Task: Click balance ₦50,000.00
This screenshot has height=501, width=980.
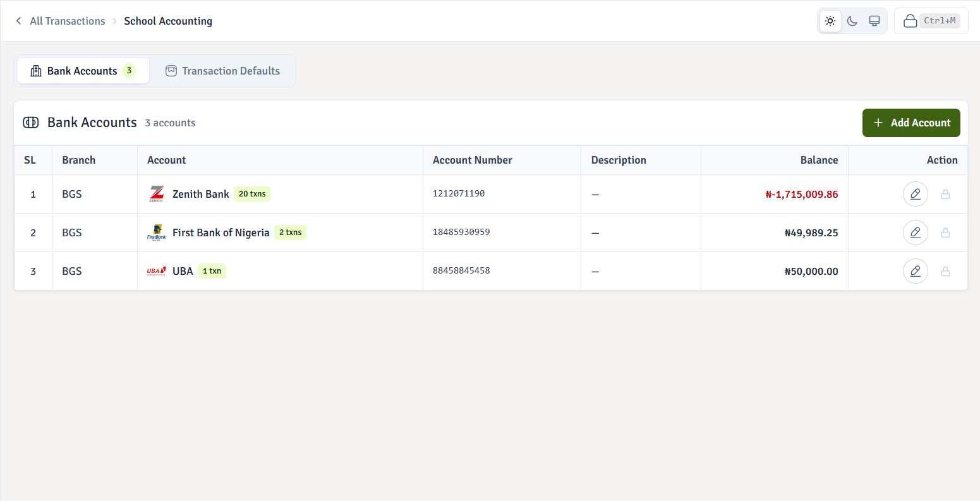Action: [811, 272]
